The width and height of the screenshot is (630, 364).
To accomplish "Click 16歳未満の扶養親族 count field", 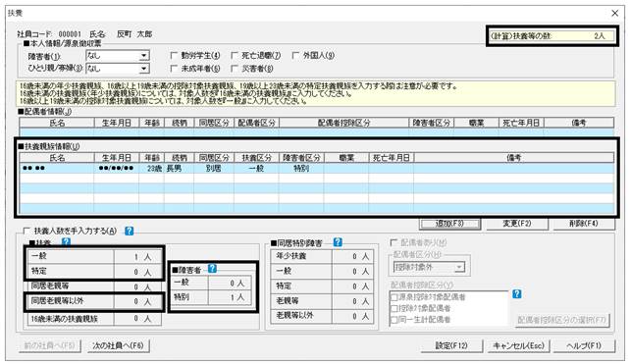I will 137,319.
